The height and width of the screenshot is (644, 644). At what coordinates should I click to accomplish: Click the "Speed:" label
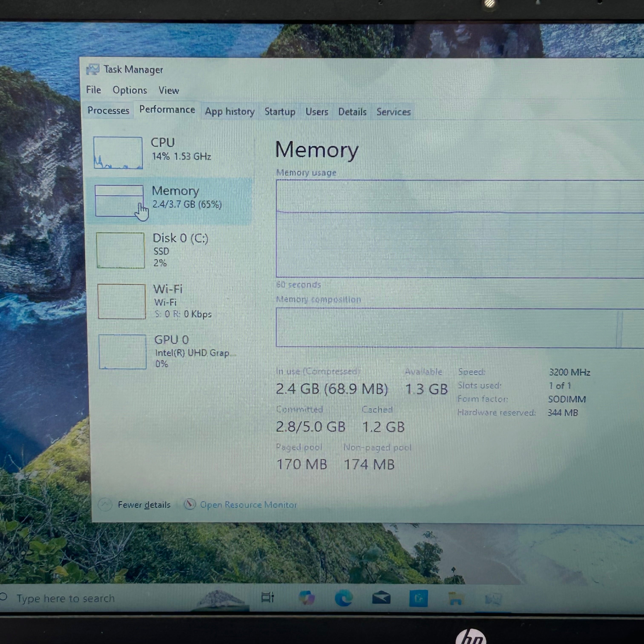(471, 372)
